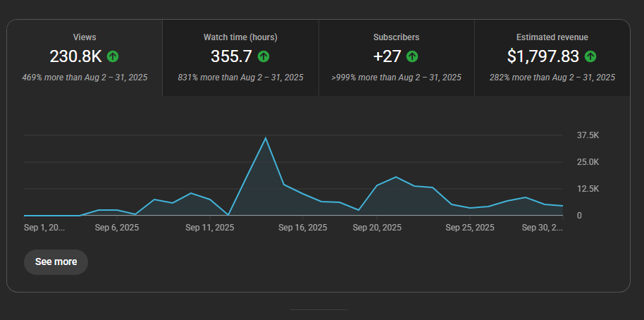Click the Sep 6, 2025 axis label
Viewport: 644px width, 320px height.
coord(116,228)
